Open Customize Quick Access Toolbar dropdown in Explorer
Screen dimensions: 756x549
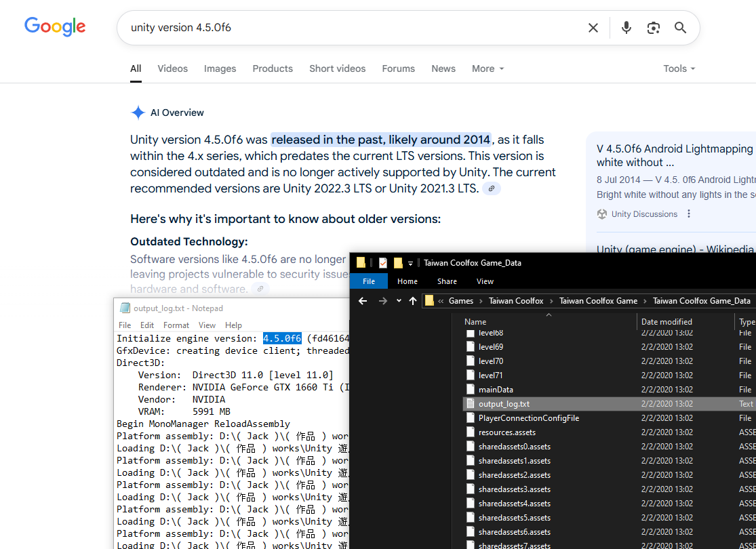coord(410,263)
